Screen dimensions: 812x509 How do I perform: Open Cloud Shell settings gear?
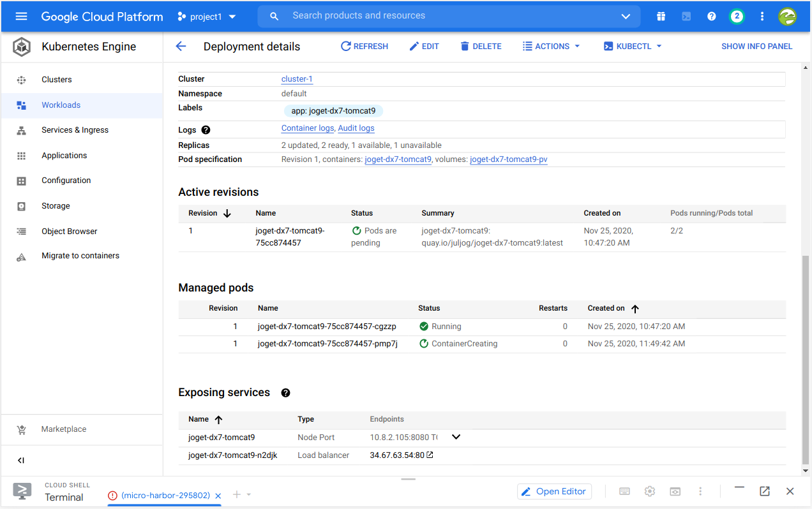650,491
